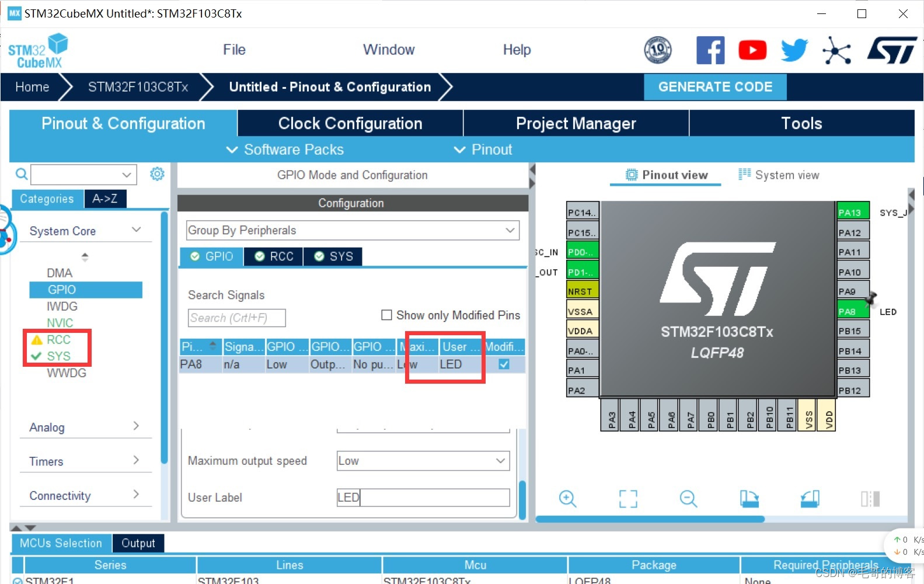The width and height of the screenshot is (924, 584).
Task: Click the Search Signals input field
Action: tap(236, 318)
